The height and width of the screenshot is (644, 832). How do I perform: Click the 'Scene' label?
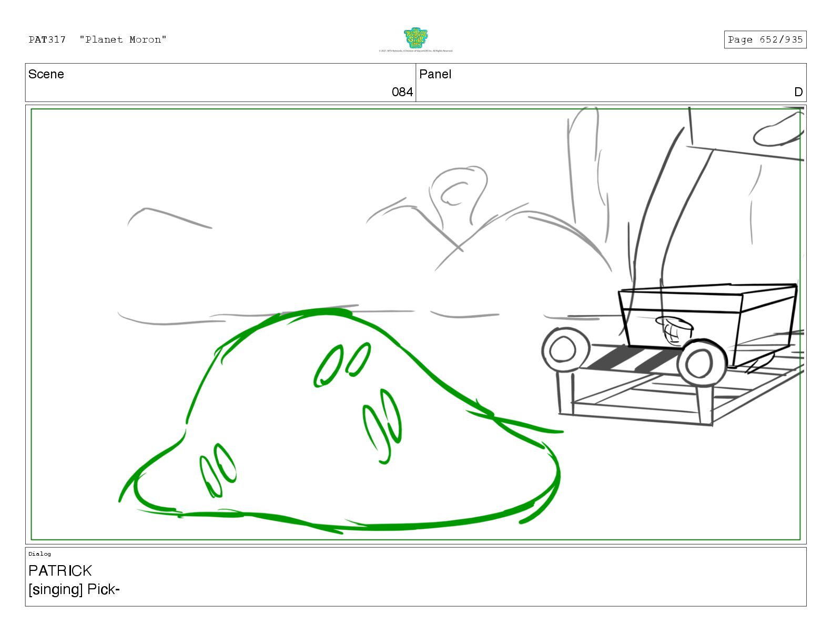coord(46,74)
